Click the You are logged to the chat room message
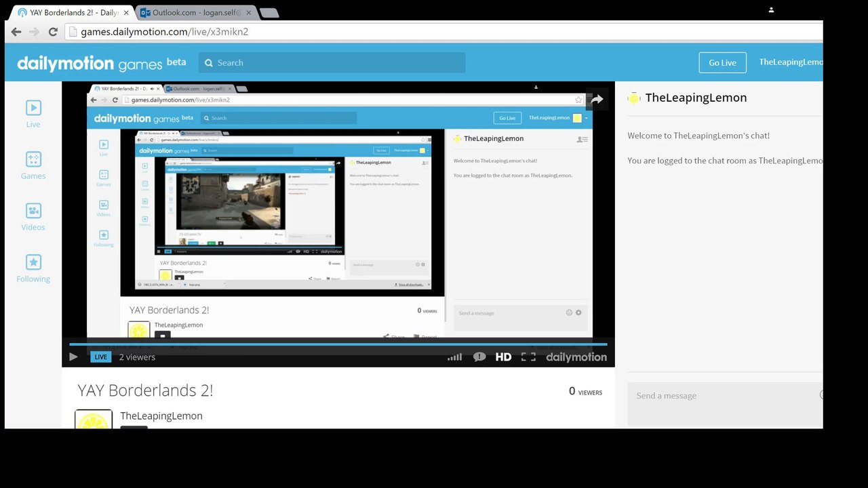Screen dimensions: 868x488 725,161
